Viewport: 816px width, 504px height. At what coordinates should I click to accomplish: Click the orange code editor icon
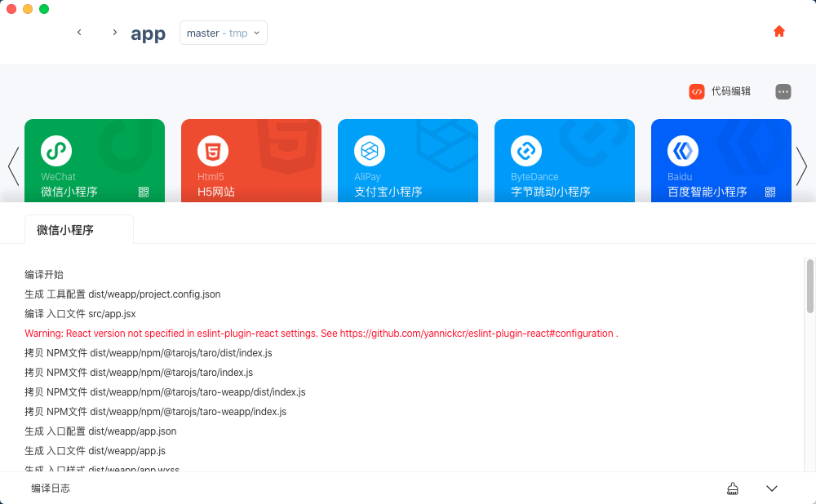(x=696, y=91)
